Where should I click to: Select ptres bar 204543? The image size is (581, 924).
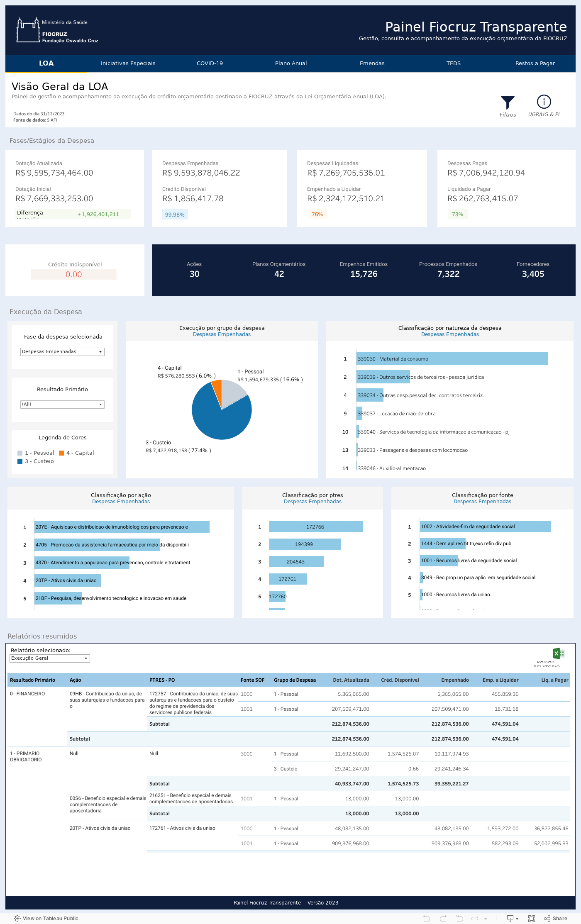click(x=296, y=562)
